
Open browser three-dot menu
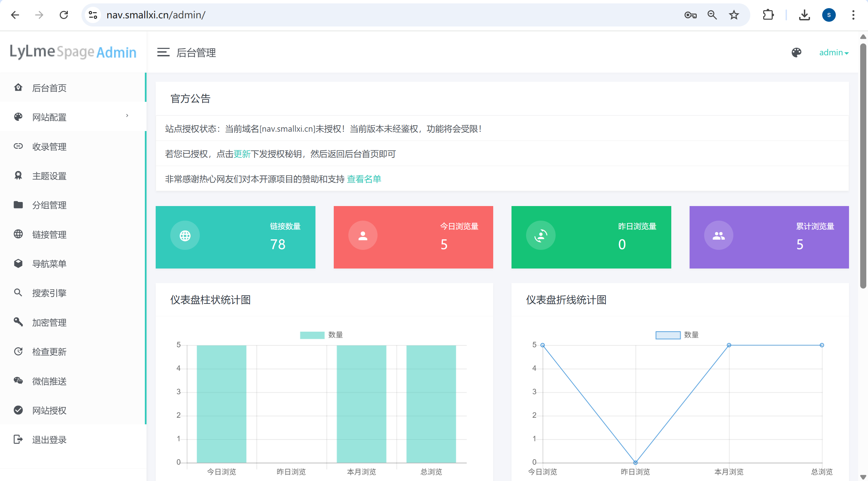tap(853, 15)
